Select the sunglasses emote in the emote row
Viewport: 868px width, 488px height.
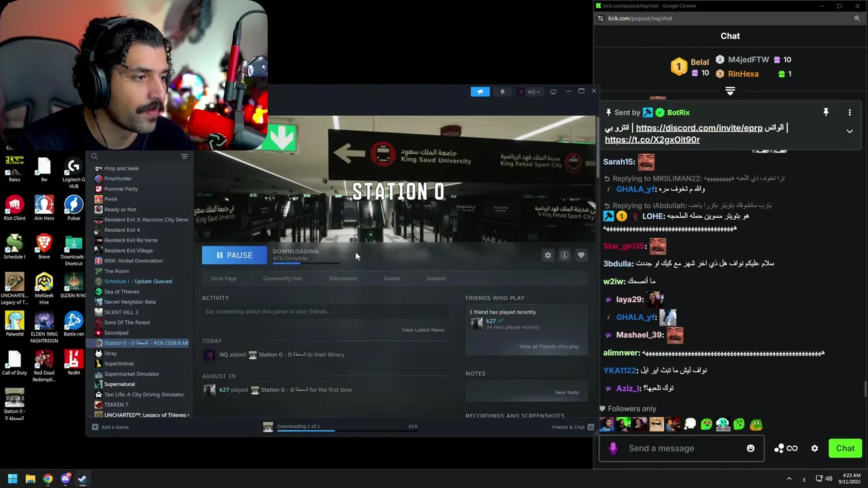click(x=656, y=424)
